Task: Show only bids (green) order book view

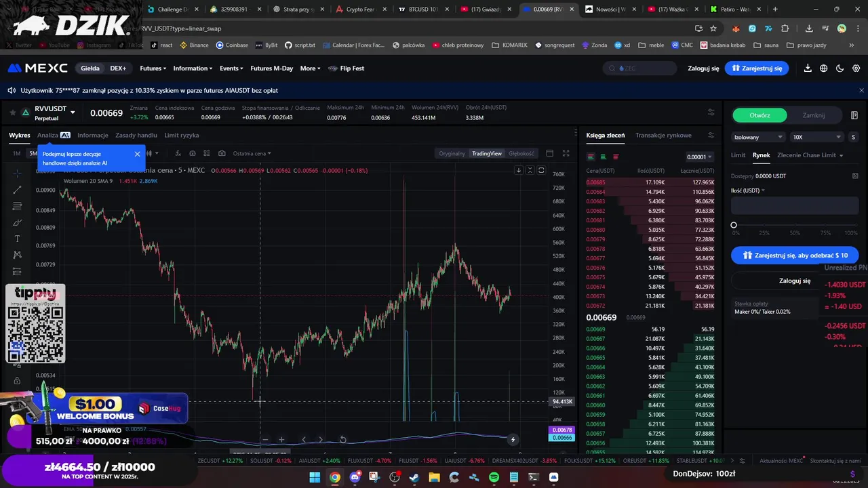Action: pos(603,157)
